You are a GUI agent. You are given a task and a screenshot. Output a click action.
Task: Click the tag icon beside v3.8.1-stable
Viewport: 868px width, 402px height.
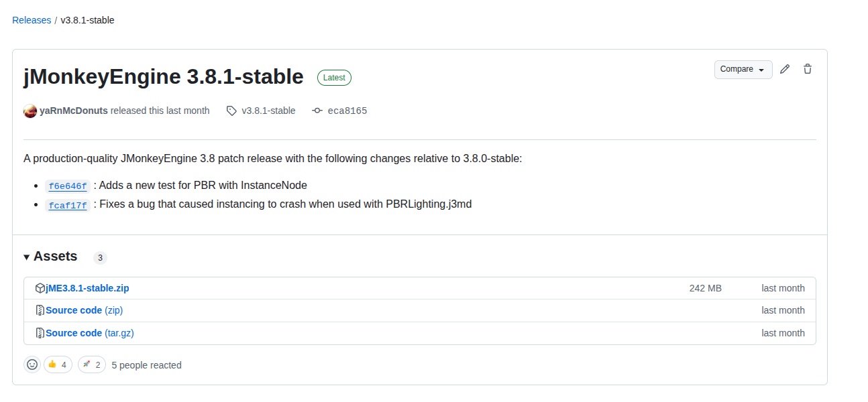[231, 111]
